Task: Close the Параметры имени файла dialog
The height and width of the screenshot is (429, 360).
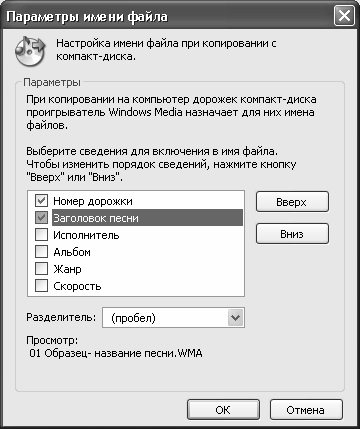Action: tap(344, 16)
